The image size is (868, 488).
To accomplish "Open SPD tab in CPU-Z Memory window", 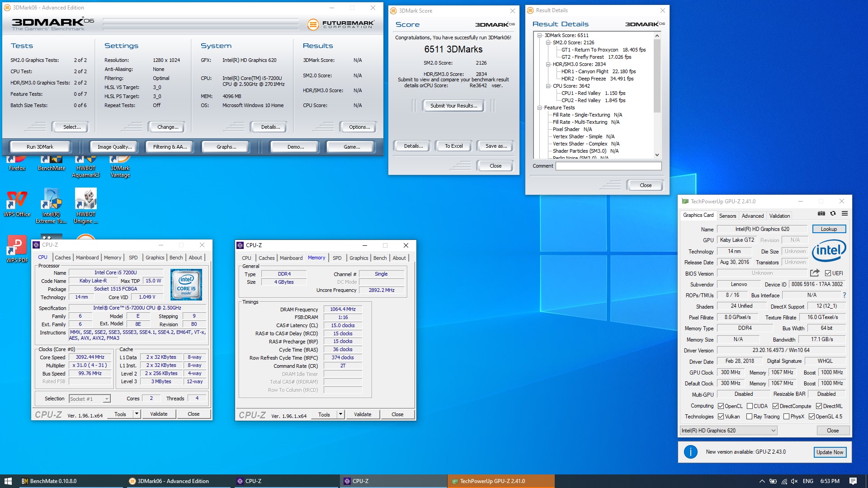I will tap(337, 258).
